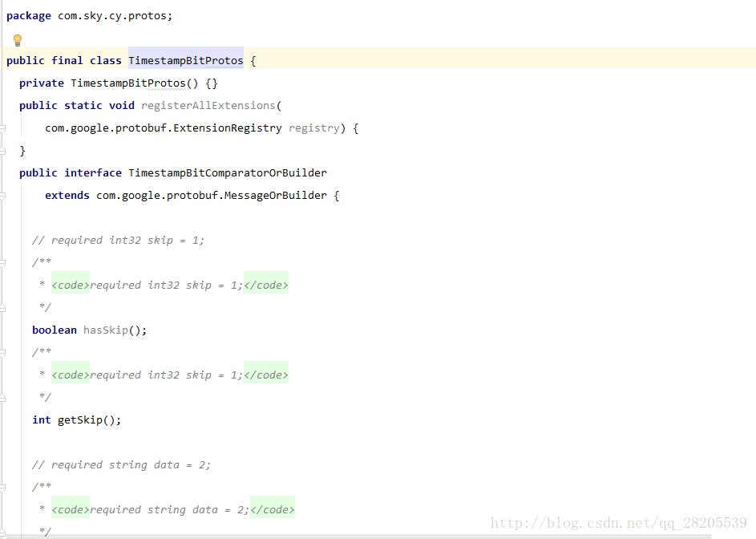Click Javadoc text 'required string data = 2;'
756x539 pixels.
tap(169, 509)
